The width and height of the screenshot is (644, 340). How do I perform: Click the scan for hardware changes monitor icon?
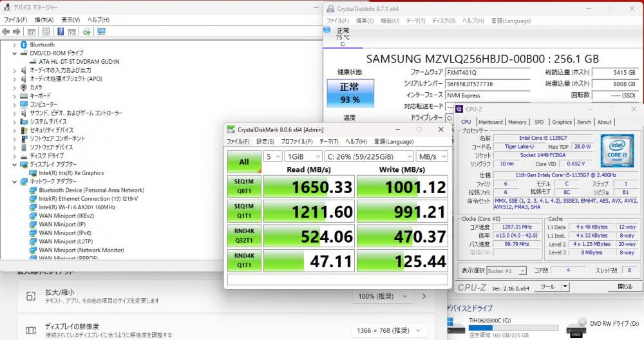click(x=101, y=32)
